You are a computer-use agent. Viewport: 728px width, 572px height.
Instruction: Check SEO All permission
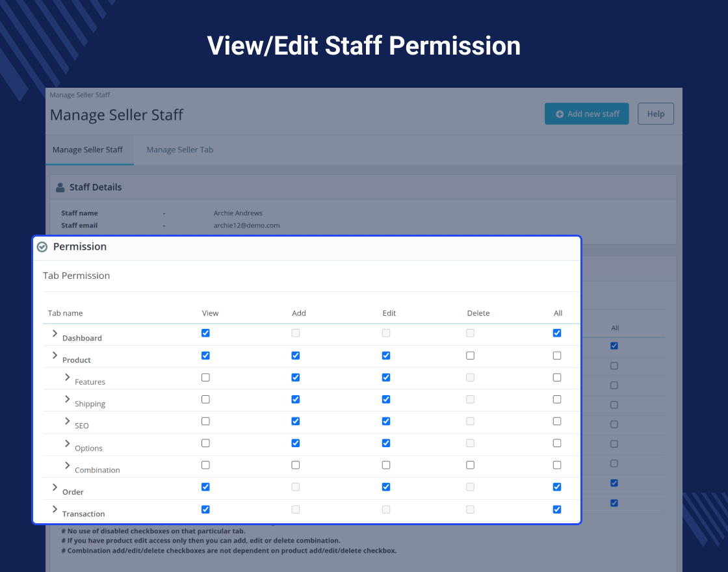(x=557, y=421)
